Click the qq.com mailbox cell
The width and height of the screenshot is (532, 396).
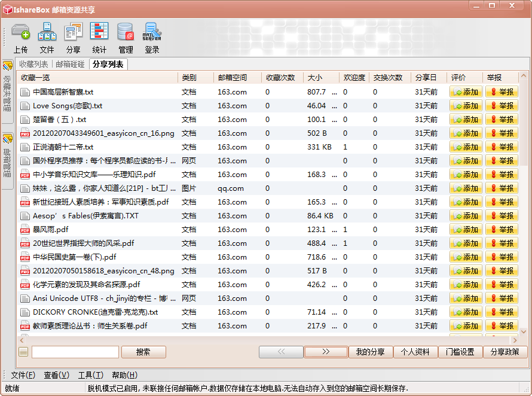coord(231,188)
